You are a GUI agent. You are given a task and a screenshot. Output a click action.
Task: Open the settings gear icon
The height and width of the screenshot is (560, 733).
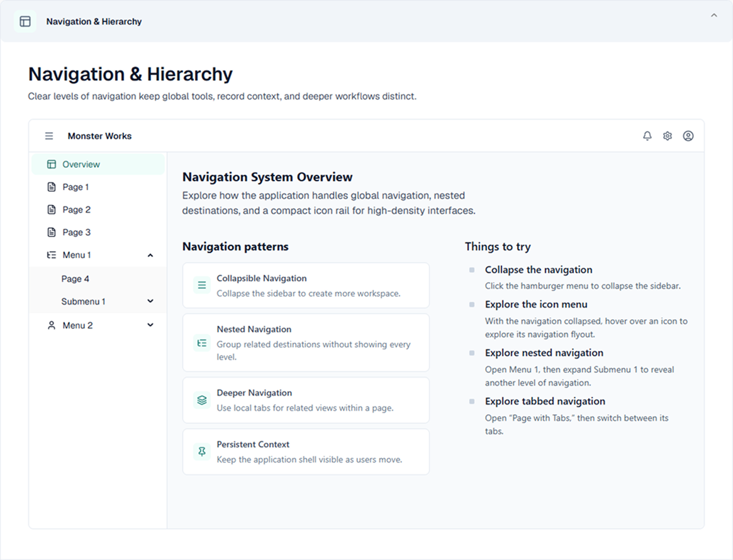pos(668,136)
